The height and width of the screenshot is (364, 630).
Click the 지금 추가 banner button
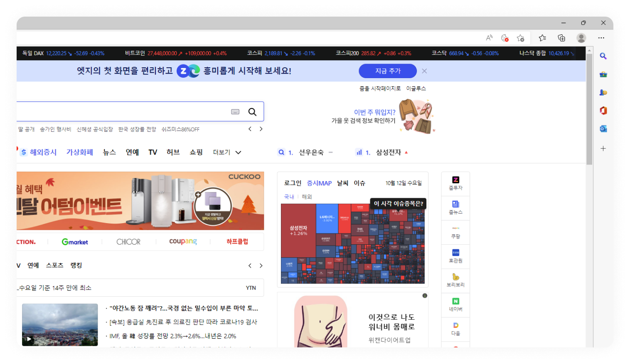[387, 71]
